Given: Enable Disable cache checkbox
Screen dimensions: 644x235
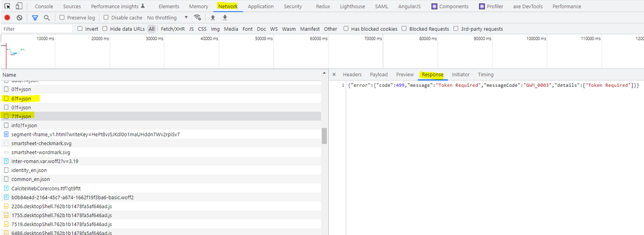Looking at the screenshot, I should (x=106, y=17).
